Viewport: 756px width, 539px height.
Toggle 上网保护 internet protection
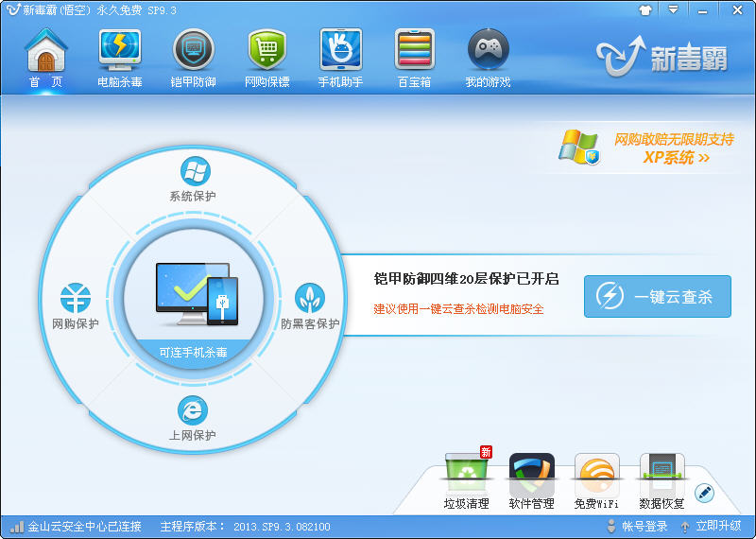(193, 411)
